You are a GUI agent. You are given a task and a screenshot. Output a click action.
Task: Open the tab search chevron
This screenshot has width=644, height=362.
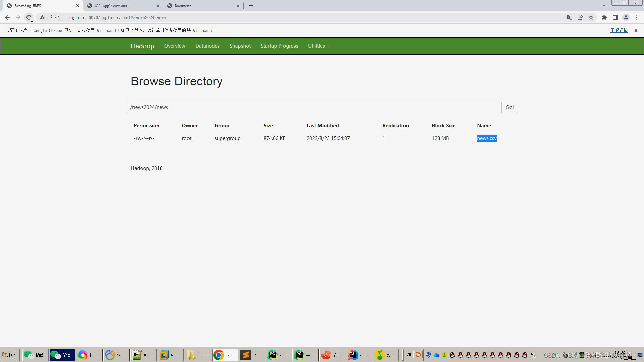(x=604, y=6)
